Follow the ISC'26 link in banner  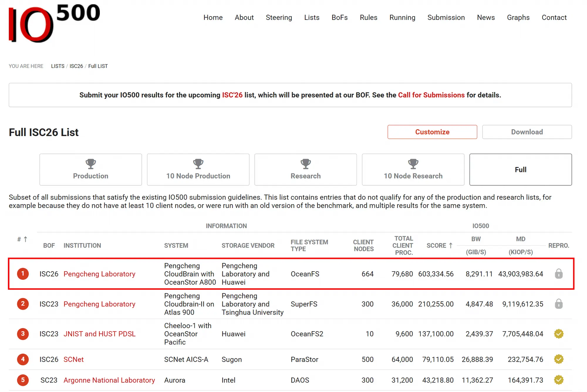click(x=232, y=95)
